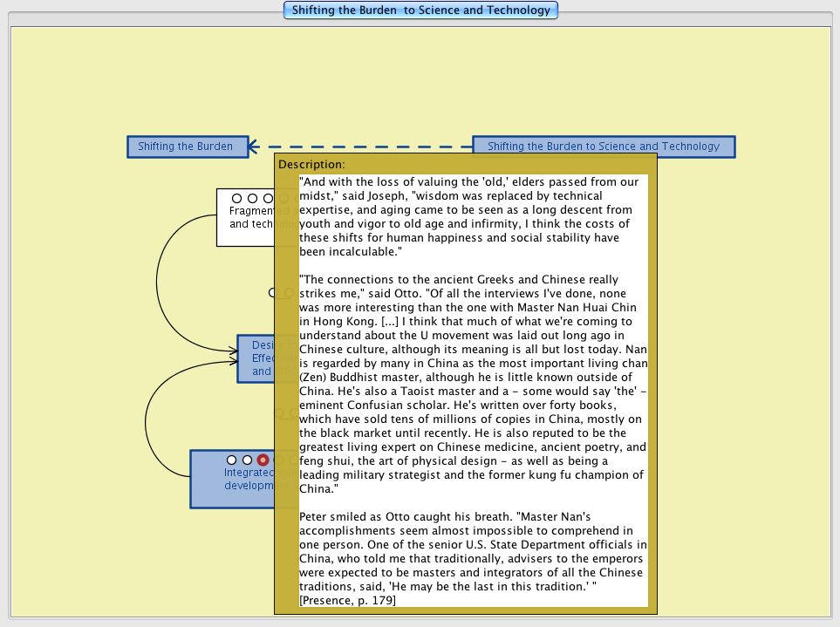Click the first paragraph quoting Joseph
The image size is (840, 627).
tap(473, 216)
